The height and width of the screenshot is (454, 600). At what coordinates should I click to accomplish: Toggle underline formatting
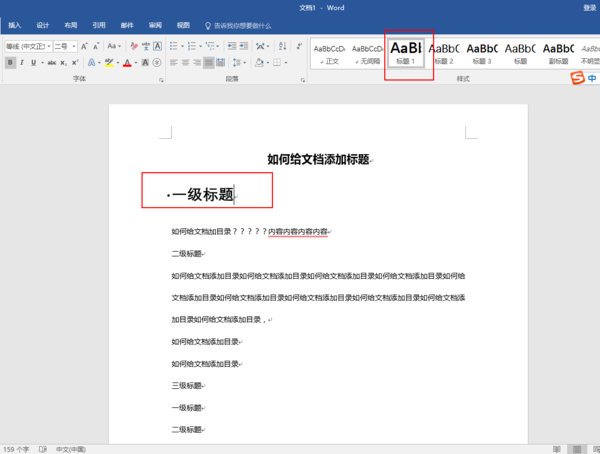click(x=33, y=63)
